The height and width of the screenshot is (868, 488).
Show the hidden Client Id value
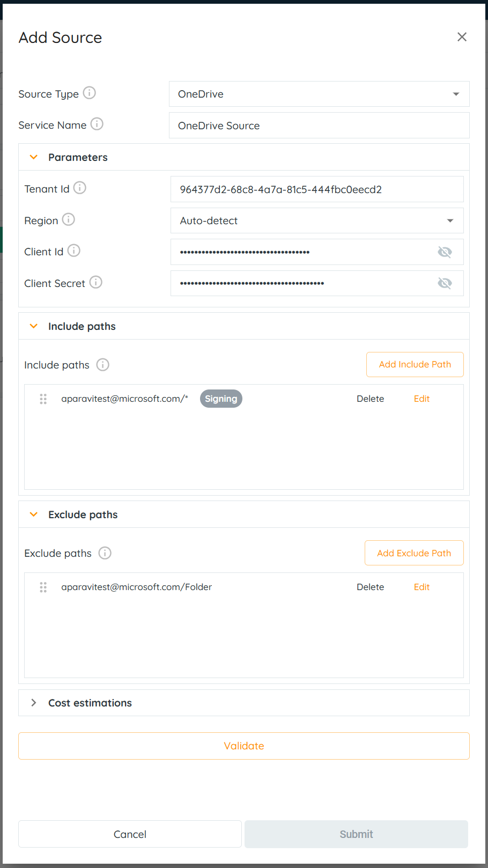[445, 252]
